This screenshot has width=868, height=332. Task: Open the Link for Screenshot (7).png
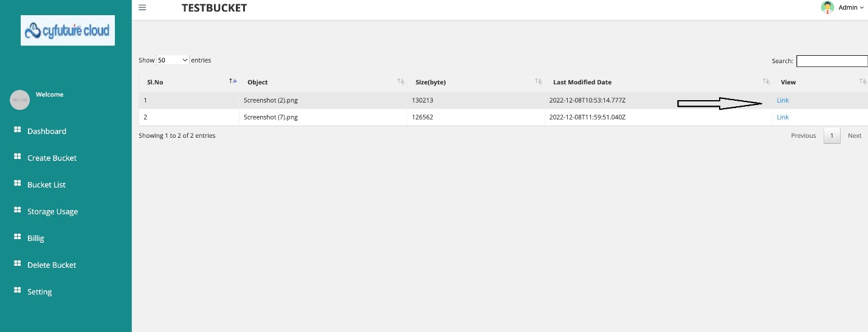pyautogui.click(x=782, y=117)
